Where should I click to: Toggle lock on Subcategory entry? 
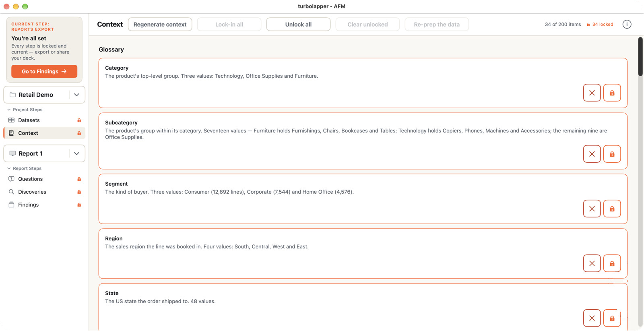(x=612, y=154)
